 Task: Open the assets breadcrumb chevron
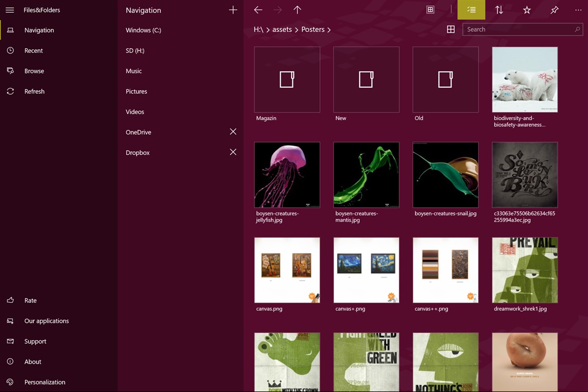297,29
